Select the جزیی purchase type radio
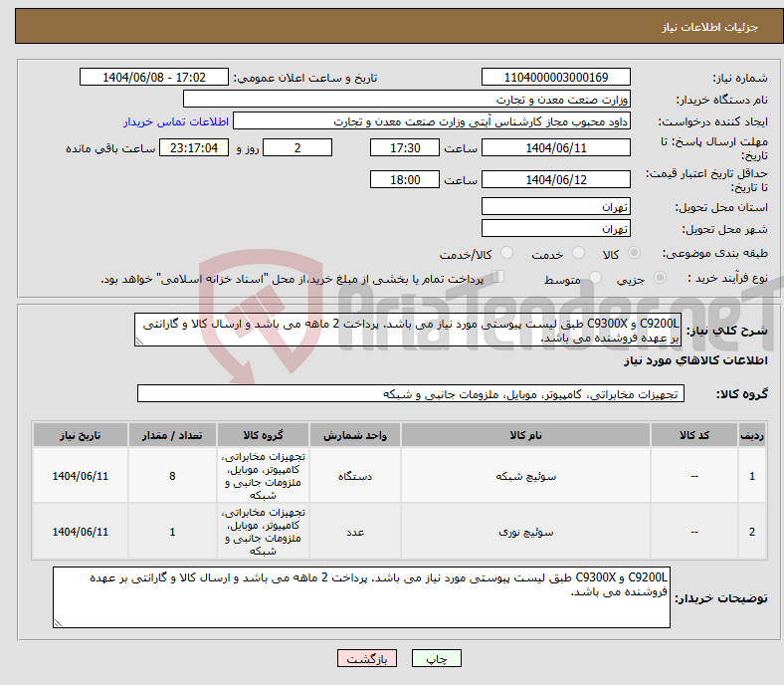The width and height of the screenshot is (784, 685). (660, 277)
